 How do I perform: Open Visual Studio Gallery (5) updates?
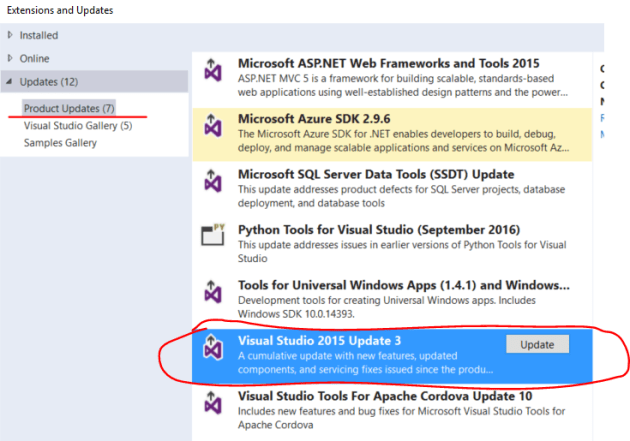tap(78, 126)
